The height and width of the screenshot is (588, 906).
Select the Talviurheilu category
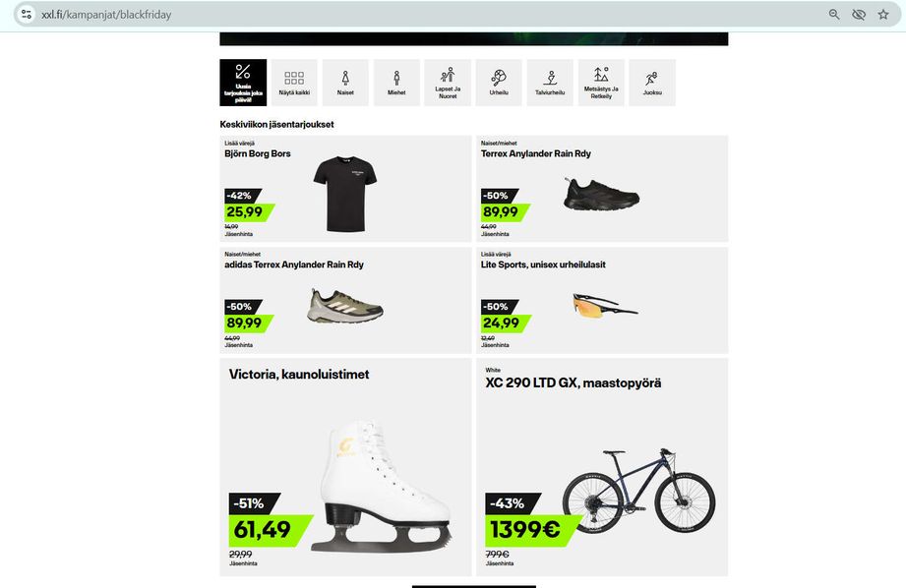pyautogui.click(x=550, y=83)
